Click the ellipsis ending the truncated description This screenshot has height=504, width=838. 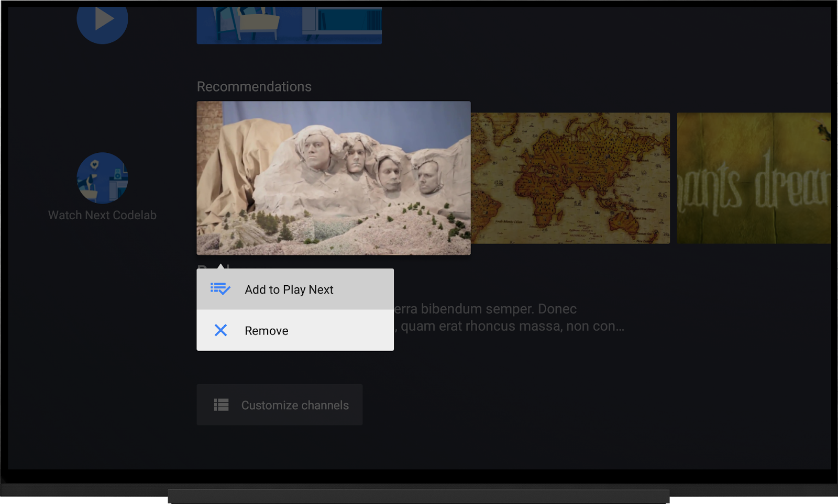(620, 327)
